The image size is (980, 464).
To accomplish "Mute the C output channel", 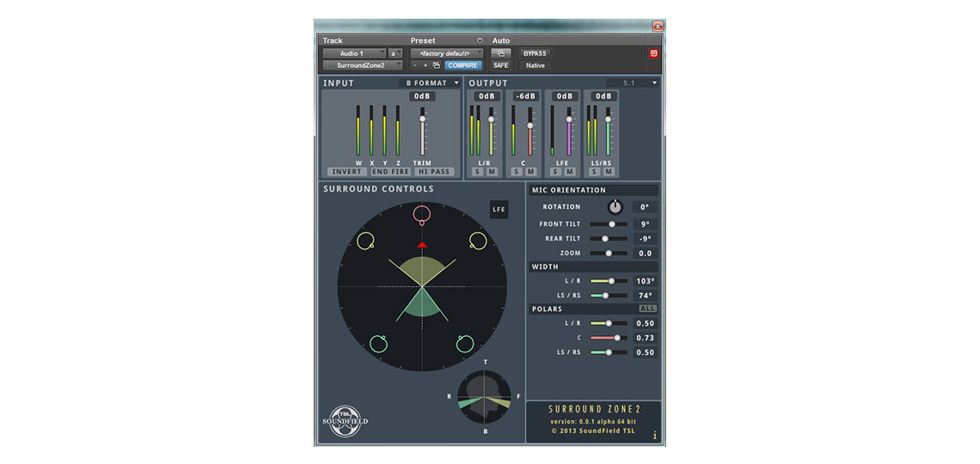I will click(530, 172).
